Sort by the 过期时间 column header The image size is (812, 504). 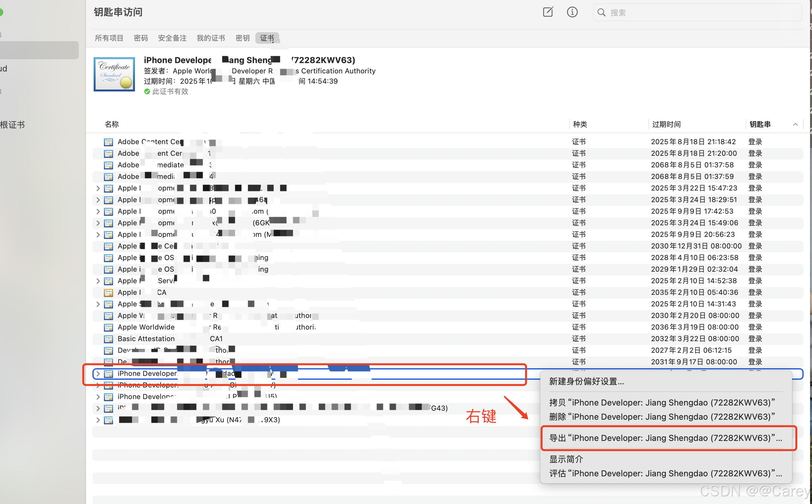click(666, 124)
